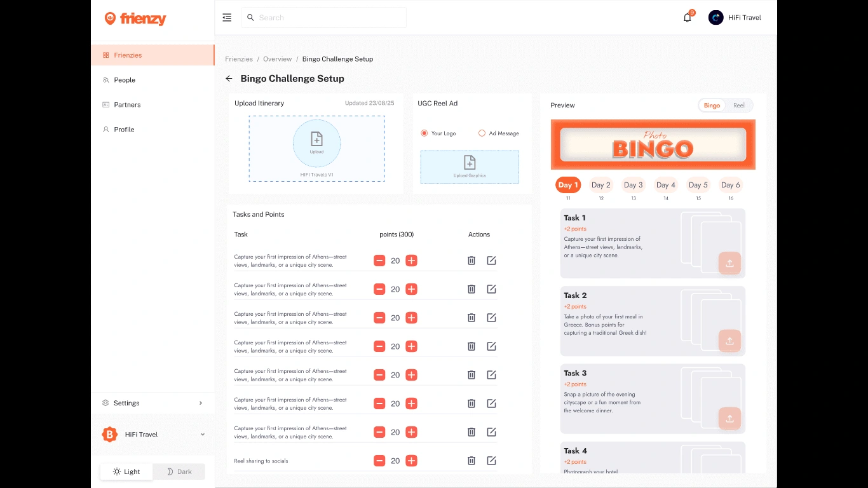Go to Overview in the breadcrumb

pyautogui.click(x=277, y=59)
